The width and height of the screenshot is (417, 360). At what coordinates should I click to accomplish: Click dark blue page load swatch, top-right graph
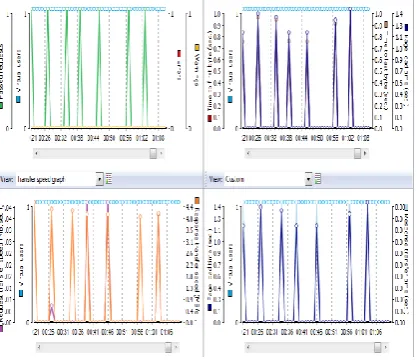pyautogui.click(x=406, y=27)
